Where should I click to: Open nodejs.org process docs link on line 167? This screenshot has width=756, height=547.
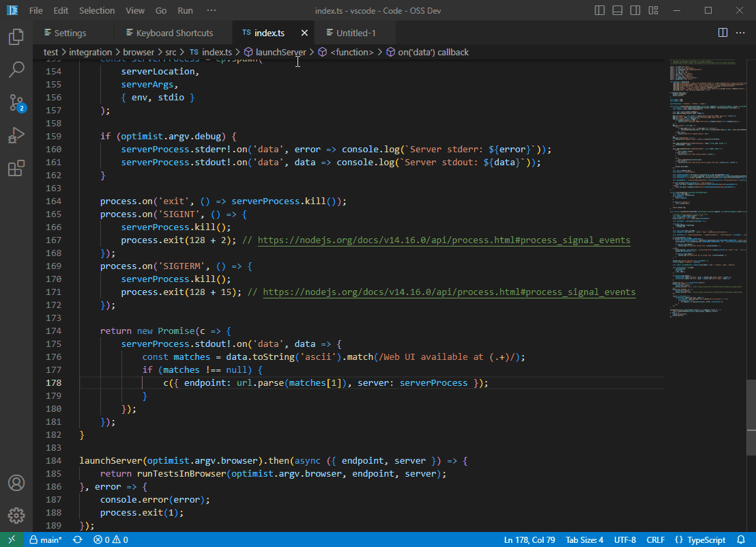tap(444, 240)
